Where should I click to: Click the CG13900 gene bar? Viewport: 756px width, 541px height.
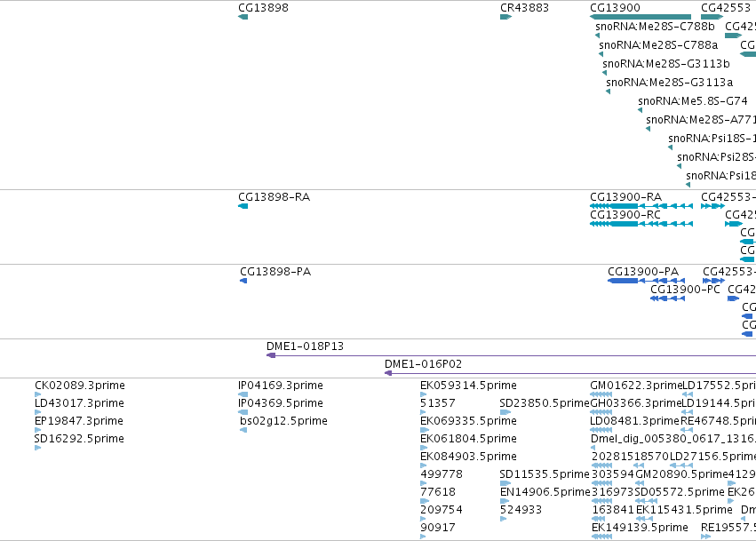641,17
